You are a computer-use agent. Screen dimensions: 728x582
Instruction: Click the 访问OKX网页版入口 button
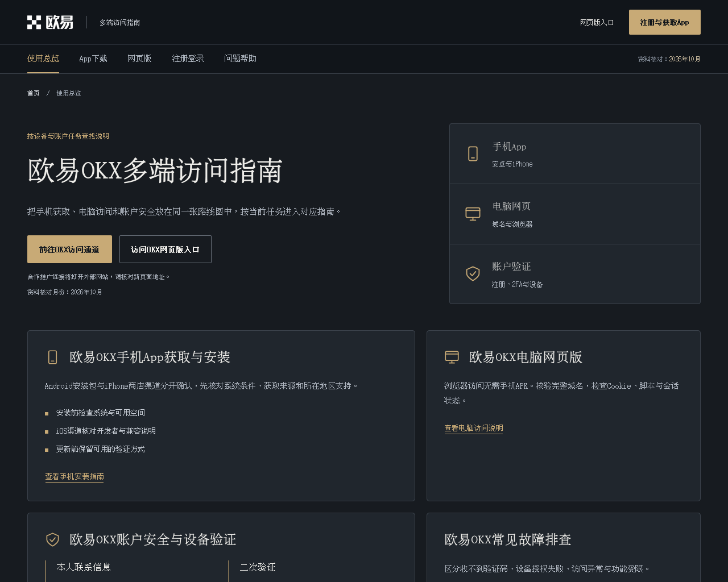166,249
